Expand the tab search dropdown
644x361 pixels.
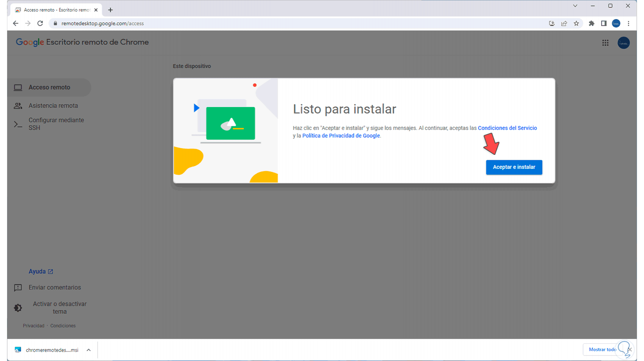(x=575, y=6)
